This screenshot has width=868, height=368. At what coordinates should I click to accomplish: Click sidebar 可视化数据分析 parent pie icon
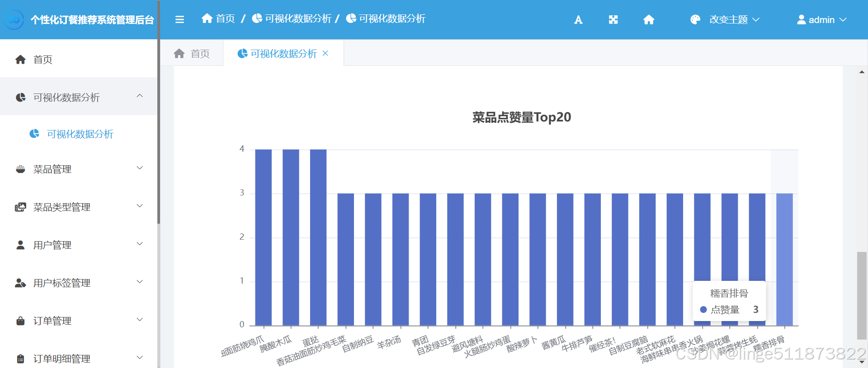21,98
